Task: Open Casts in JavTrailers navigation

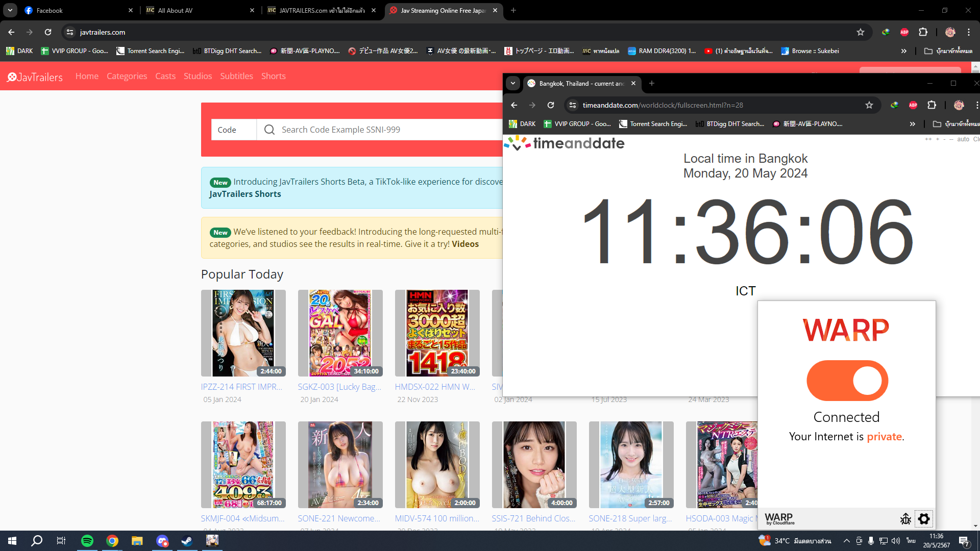Action: tap(165, 76)
